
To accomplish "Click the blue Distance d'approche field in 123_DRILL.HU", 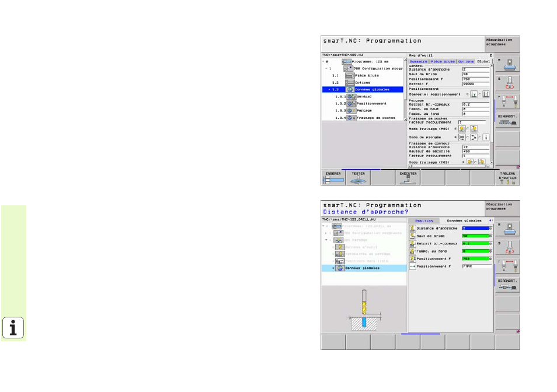I will tap(476, 229).
